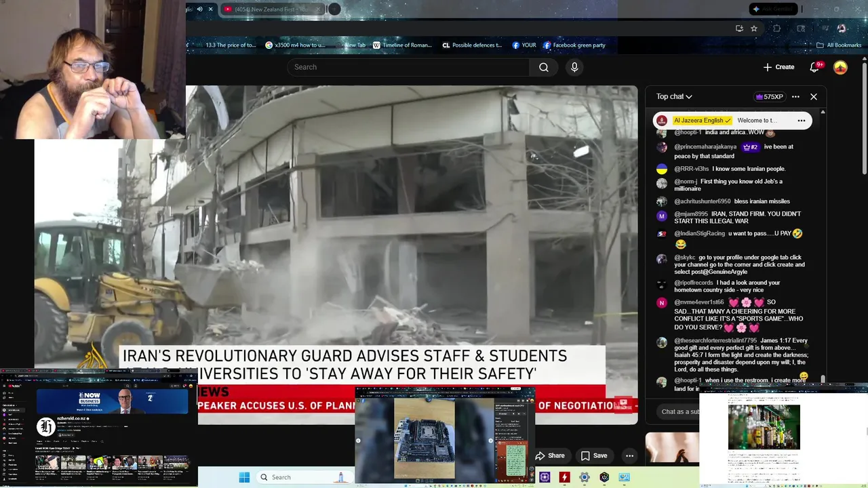Click the @nvme4ever1st66 avatar

click(662, 303)
